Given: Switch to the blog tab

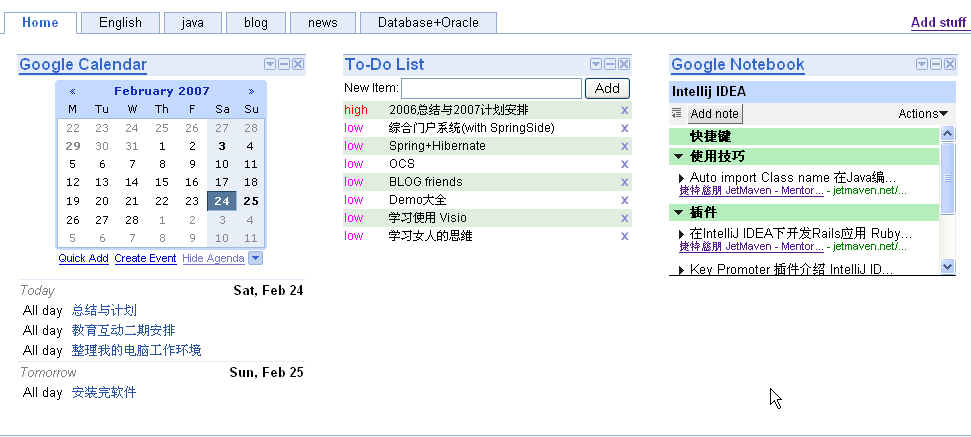Looking at the screenshot, I should (256, 23).
